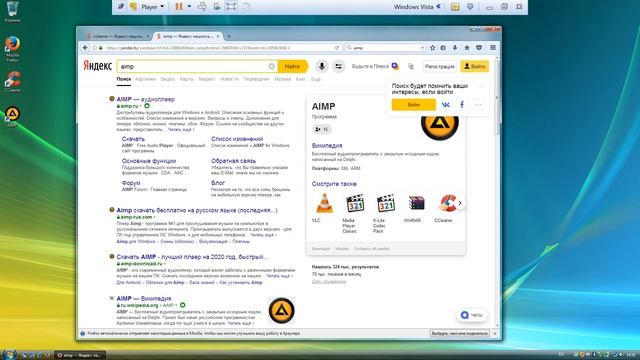Select the Карты search category

pos(187,79)
